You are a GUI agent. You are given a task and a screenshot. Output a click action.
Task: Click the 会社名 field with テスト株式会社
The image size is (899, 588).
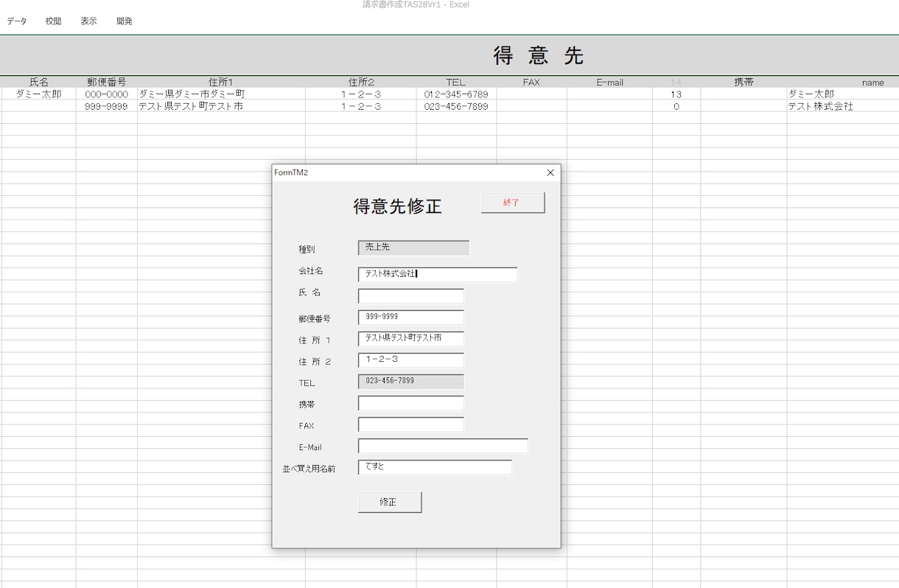[438, 274]
